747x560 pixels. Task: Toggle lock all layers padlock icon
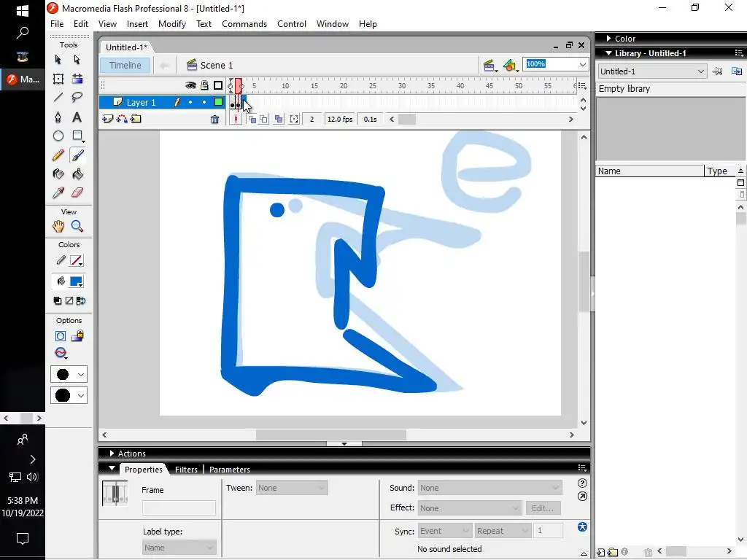pyautogui.click(x=204, y=86)
